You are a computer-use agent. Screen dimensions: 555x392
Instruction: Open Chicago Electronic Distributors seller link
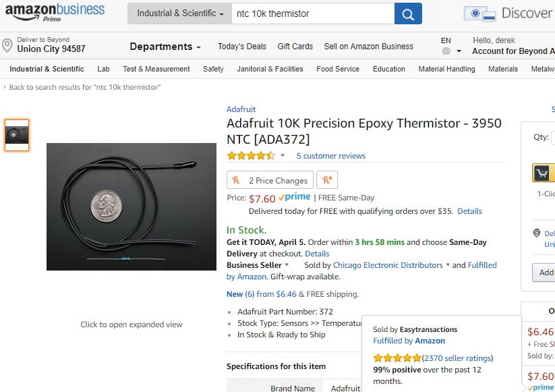[388, 265]
